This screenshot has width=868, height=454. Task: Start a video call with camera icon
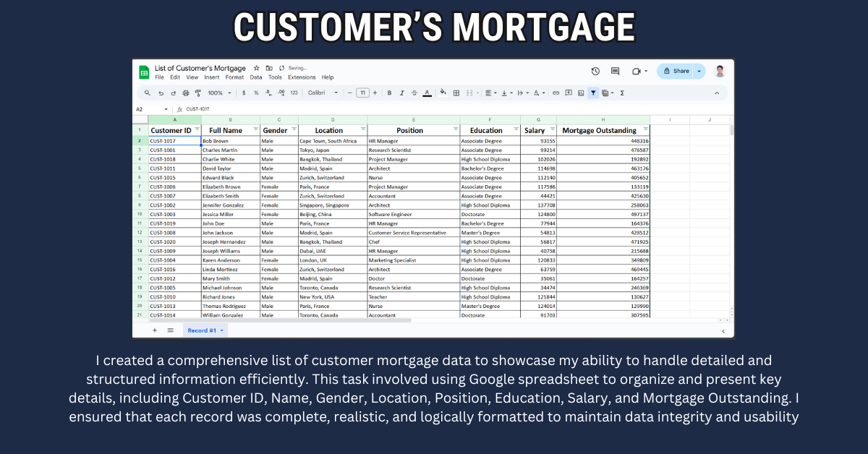pyautogui.click(x=637, y=71)
